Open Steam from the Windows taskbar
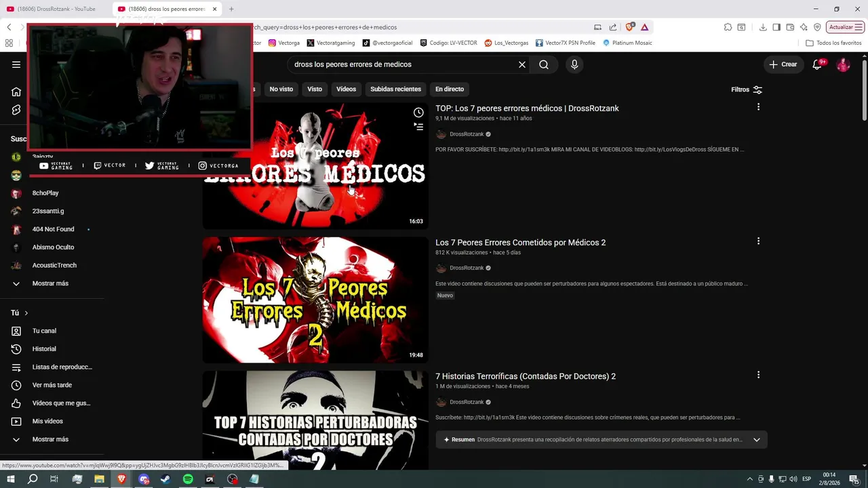 click(165, 479)
